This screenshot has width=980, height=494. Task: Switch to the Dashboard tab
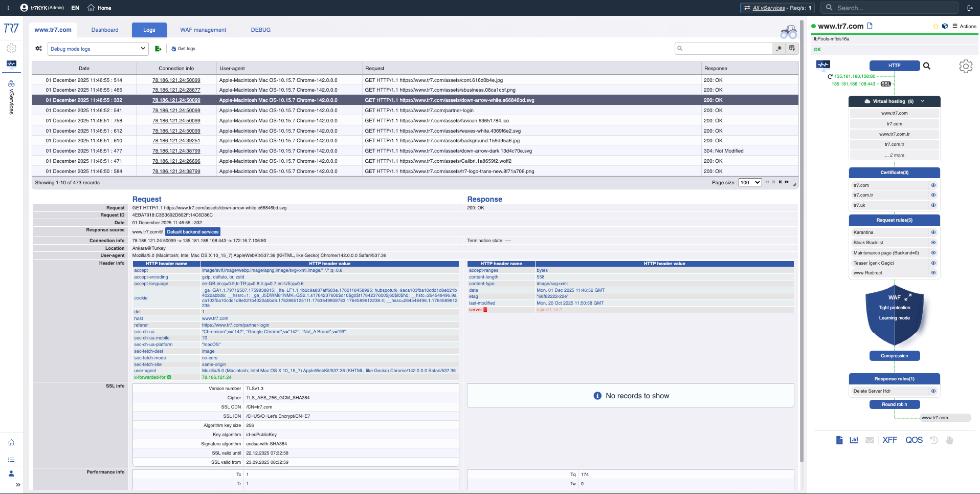tap(105, 30)
